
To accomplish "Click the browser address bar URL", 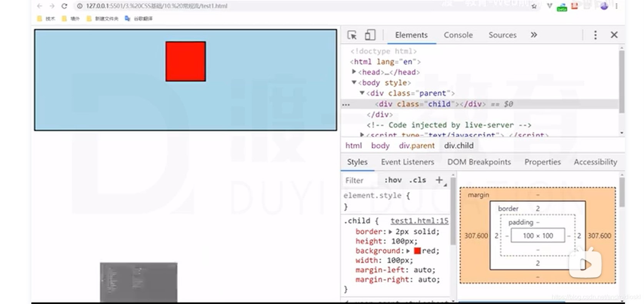I will (157, 6).
